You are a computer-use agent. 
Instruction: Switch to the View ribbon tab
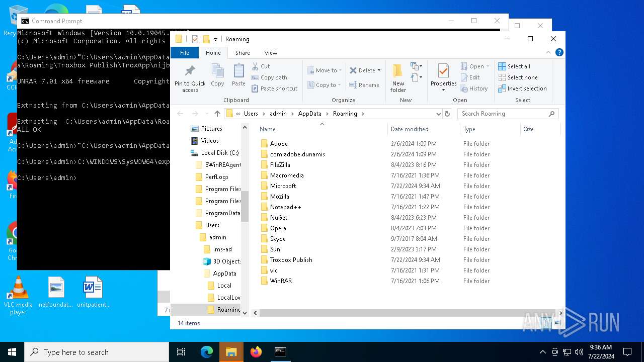(x=271, y=53)
